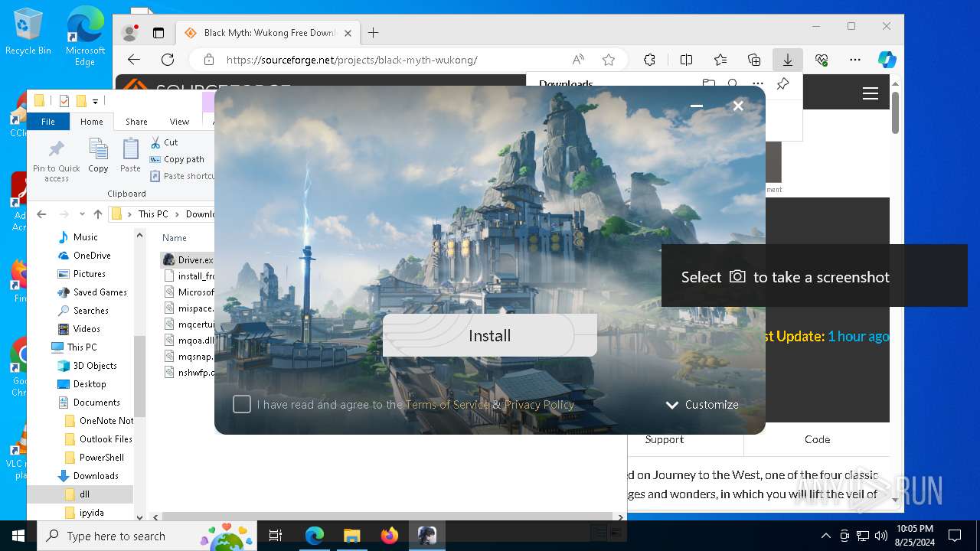Expand the This PC breadcrumb chevron
Screen dimensions: 980x551
(177, 214)
